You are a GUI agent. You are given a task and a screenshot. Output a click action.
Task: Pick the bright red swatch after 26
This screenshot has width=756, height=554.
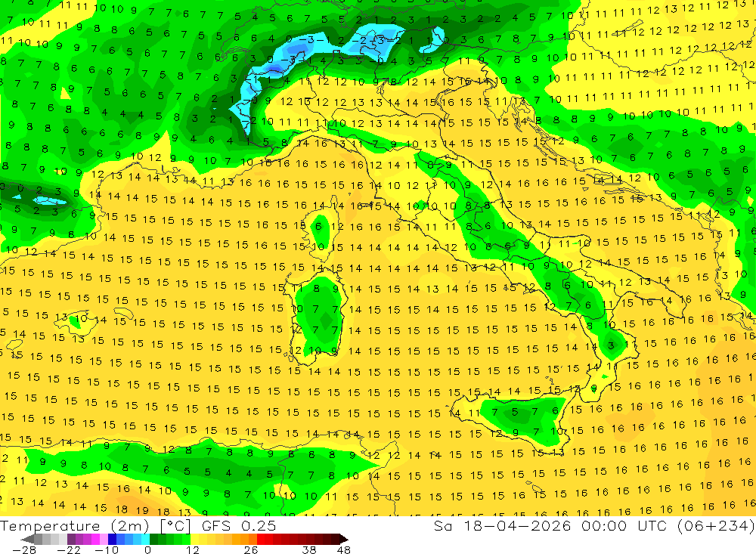coord(261,540)
